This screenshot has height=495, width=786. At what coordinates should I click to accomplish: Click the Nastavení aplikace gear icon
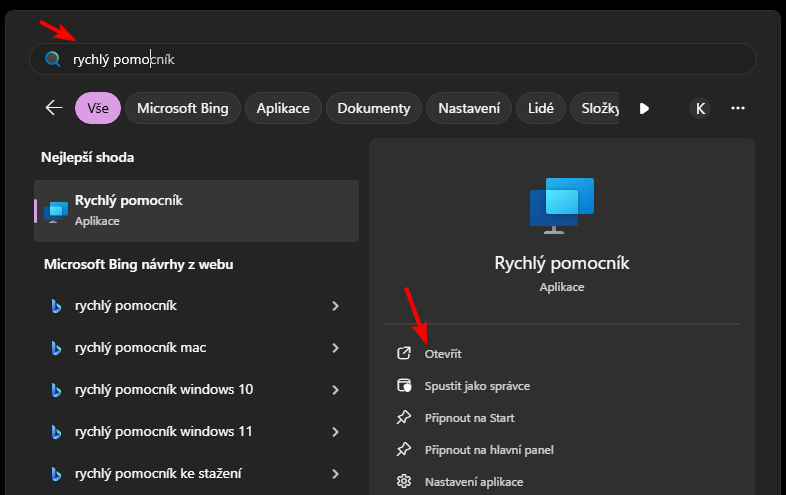[x=404, y=482]
